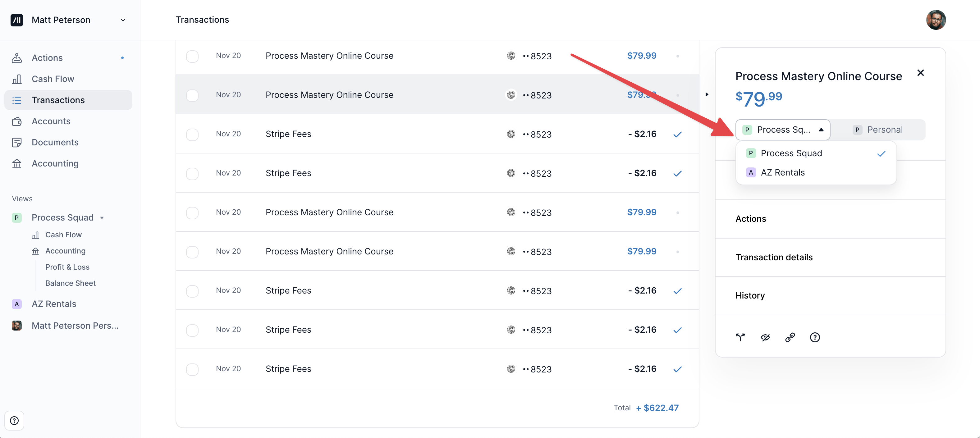Choose AZ Rentals from the dropdown list
Viewport: 980px width, 438px height.
coord(783,173)
